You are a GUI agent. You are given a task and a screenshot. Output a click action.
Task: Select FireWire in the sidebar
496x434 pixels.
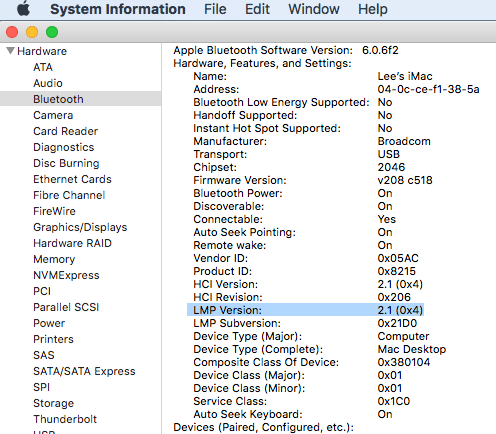(x=54, y=211)
